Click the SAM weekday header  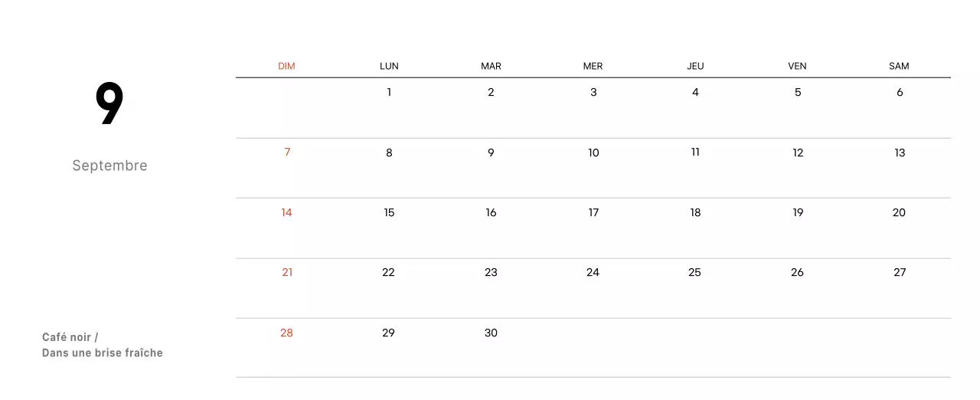pyautogui.click(x=899, y=67)
